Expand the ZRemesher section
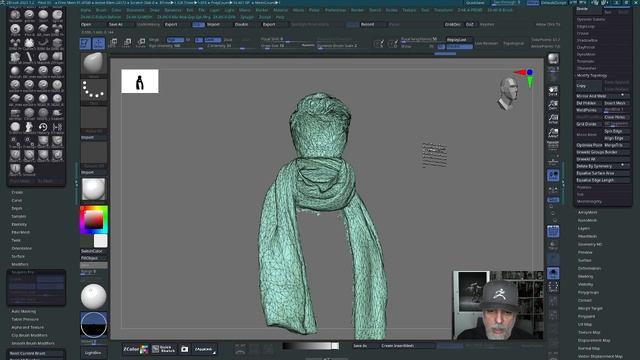640x360 pixels. (x=587, y=68)
